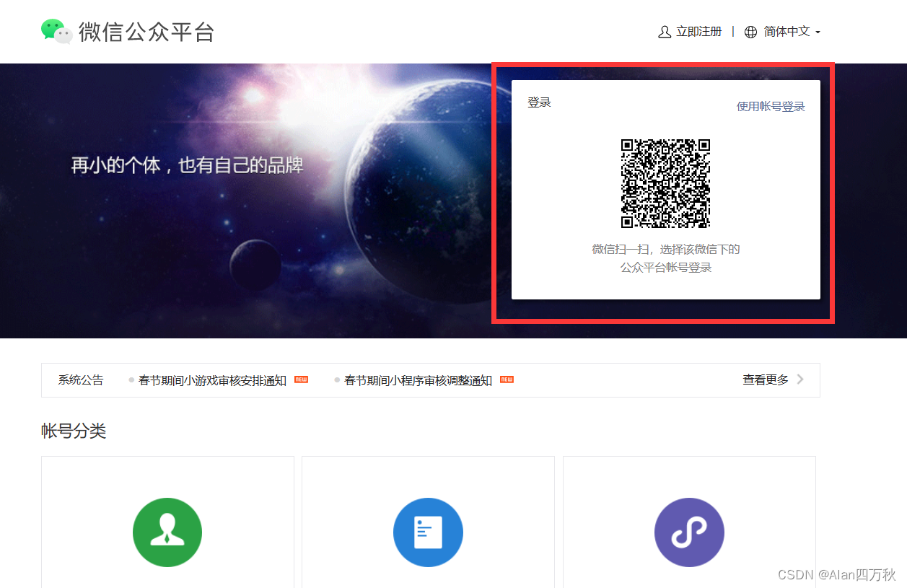Open the 春节期间小程序审核调整通知 announcement
This screenshot has width=907, height=588.
tap(418, 380)
